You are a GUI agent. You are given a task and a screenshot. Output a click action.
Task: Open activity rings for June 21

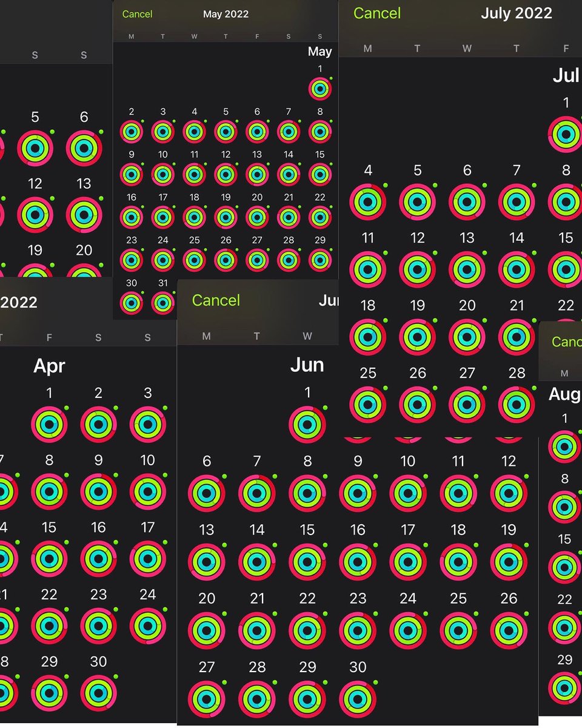coord(257,630)
